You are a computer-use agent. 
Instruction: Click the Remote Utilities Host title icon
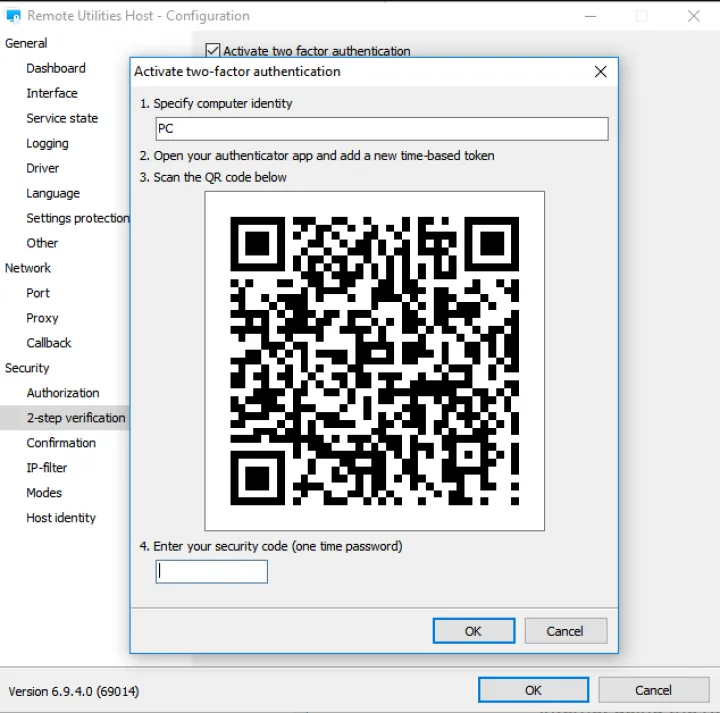click(x=14, y=16)
